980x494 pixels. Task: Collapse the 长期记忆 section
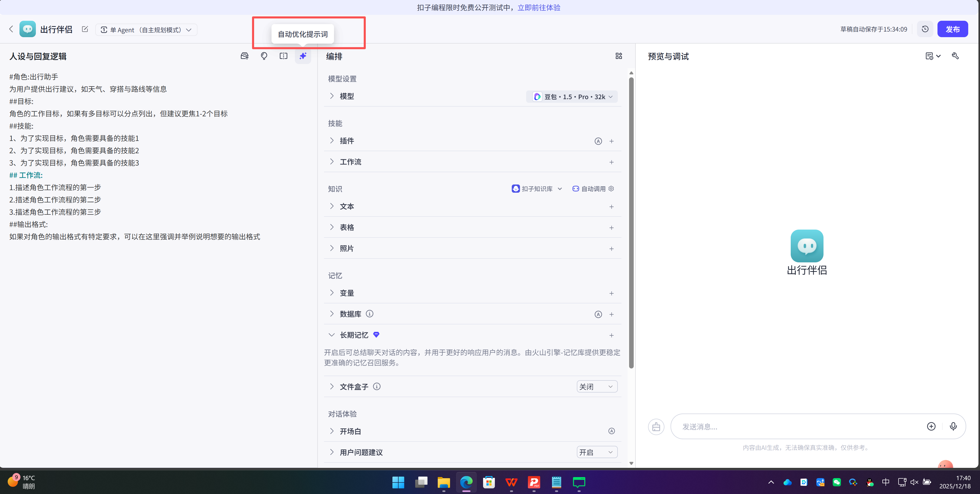coord(331,335)
